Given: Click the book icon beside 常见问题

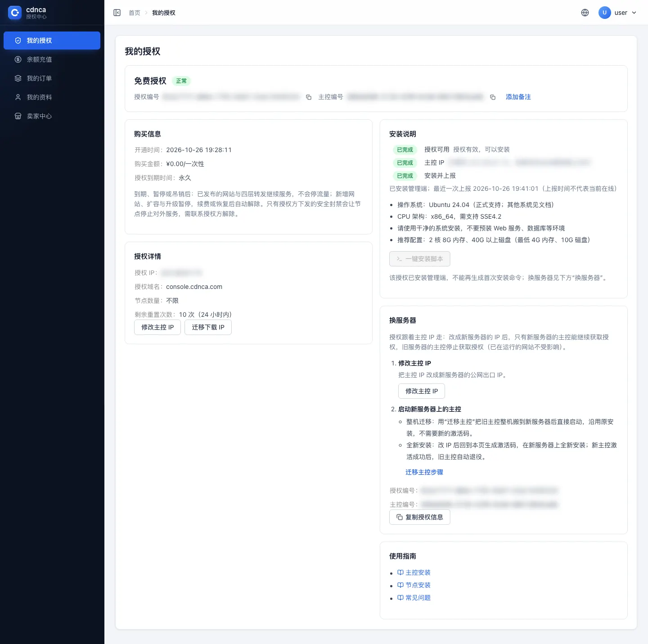Looking at the screenshot, I should pos(400,598).
